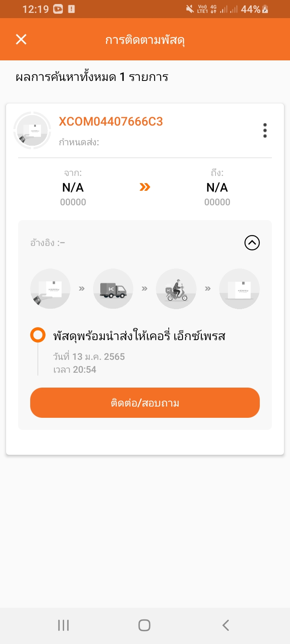Tap the Android back navigation arrow
Viewport: 290px width, 644px height.
(226, 625)
